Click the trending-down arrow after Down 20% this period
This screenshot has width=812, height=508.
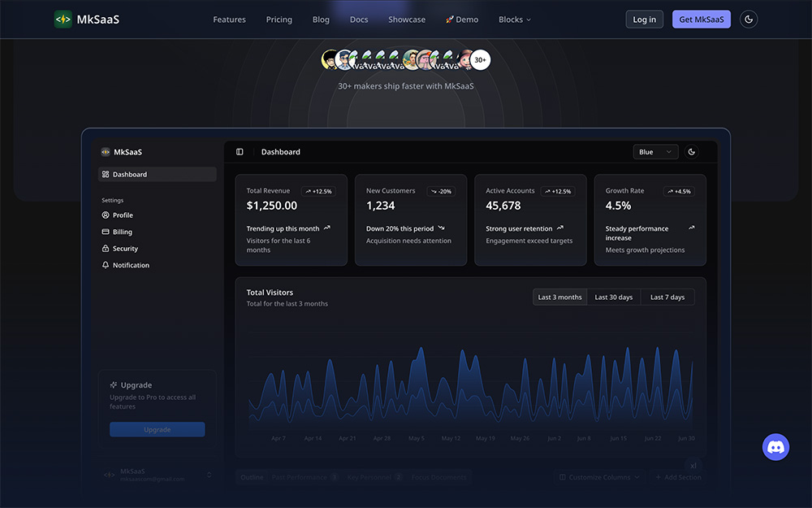point(441,228)
